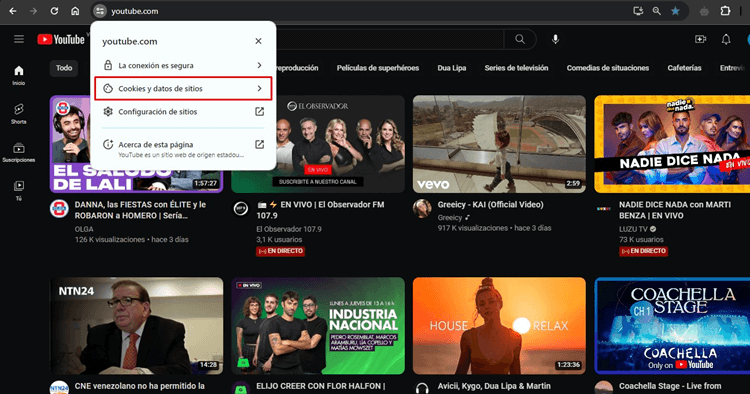Open the NTN24 video thumbnail
The width and height of the screenshot is (750, 394).
click(x=136, y=326)
